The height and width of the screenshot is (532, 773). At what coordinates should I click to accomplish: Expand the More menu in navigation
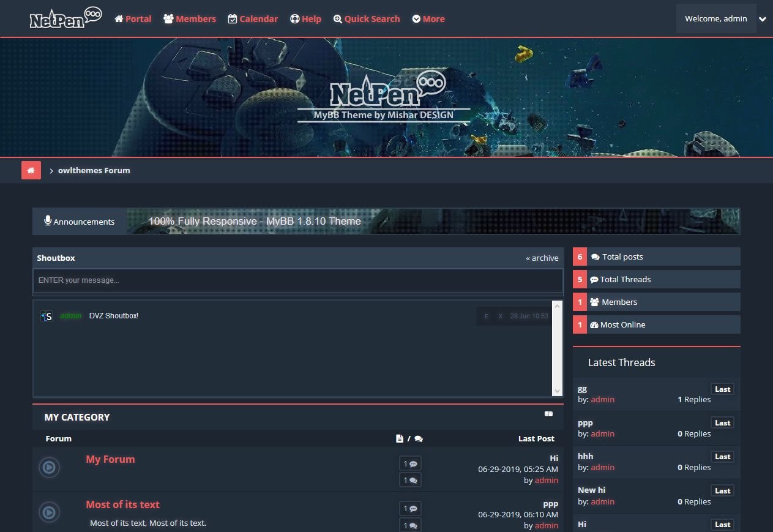tap(428, 19)
